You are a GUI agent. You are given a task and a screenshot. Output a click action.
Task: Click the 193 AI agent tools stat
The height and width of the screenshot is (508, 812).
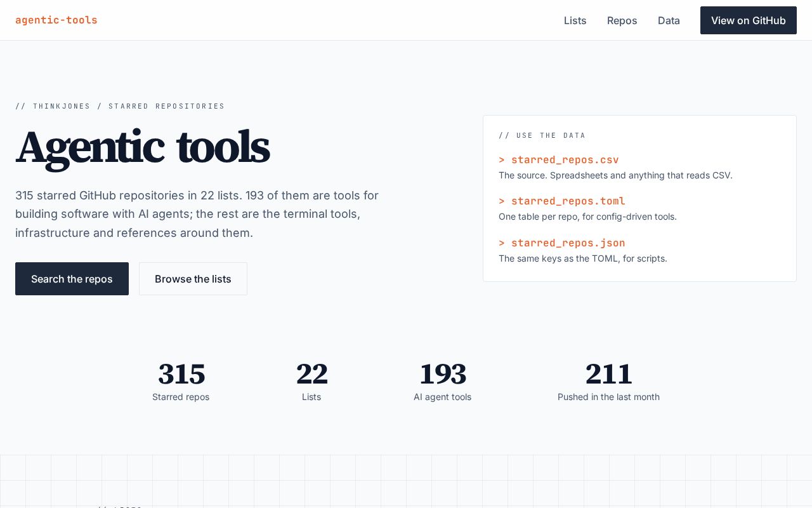pyautogui.click(x=443, y=381)
